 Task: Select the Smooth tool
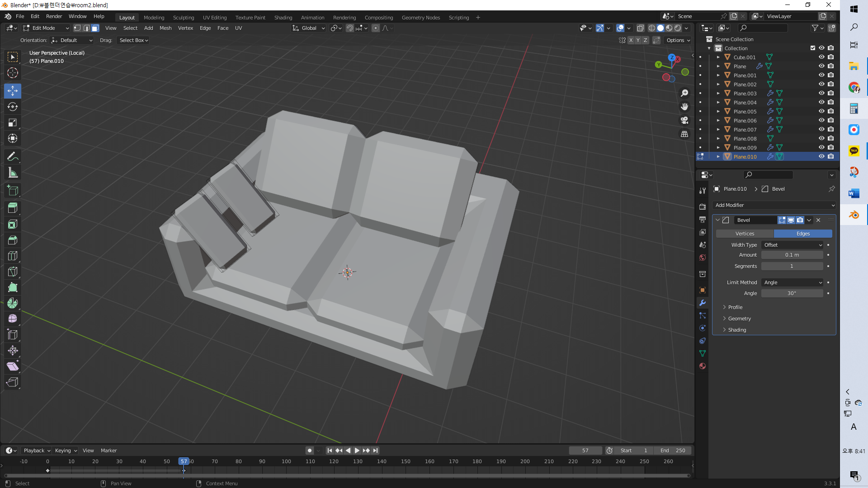[x=13, y=319]
